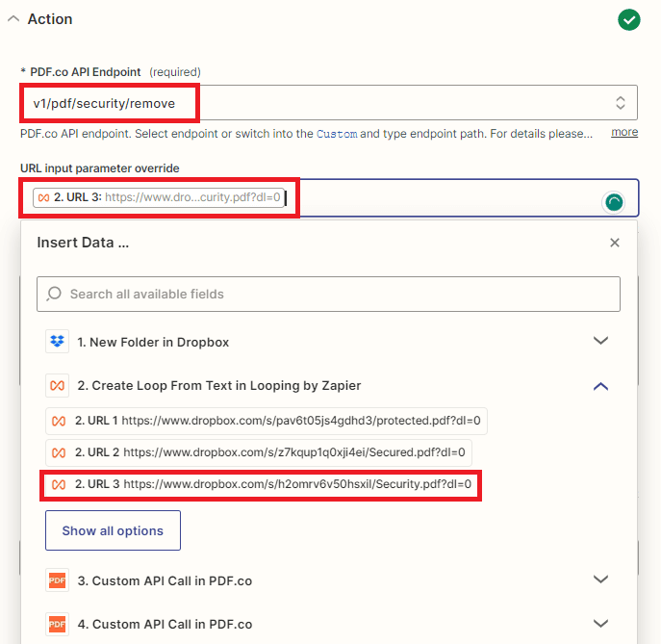Click the loop icon beside URL 2
Image resolution: width=661 pixels, height=644 pixels.
(59, 453)
